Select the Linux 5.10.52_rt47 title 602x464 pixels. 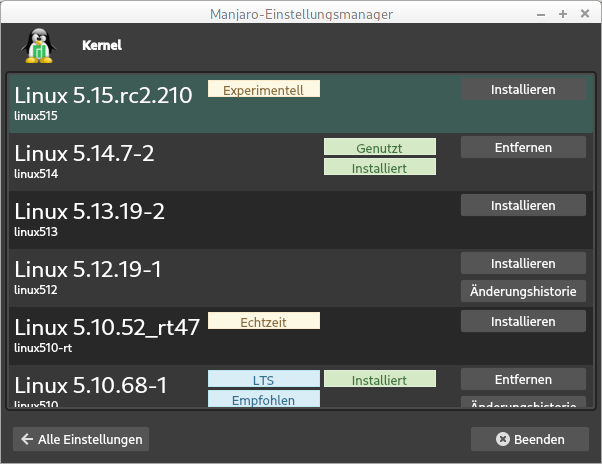pos(107,327)
